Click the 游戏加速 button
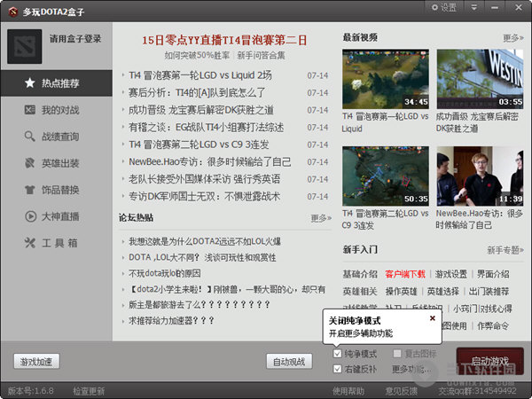Viewport: 532px width, 399px height. pyautogui.click(x=36, y=362)
